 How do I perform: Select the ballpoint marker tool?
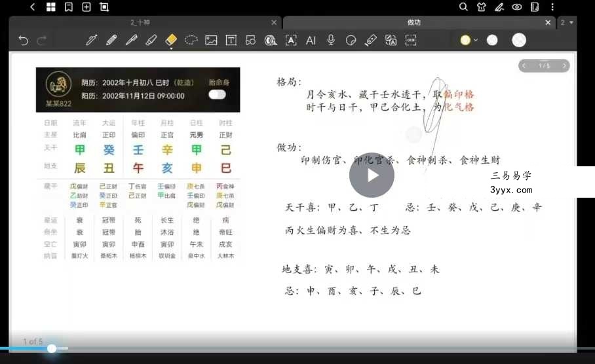click(131, 40)
